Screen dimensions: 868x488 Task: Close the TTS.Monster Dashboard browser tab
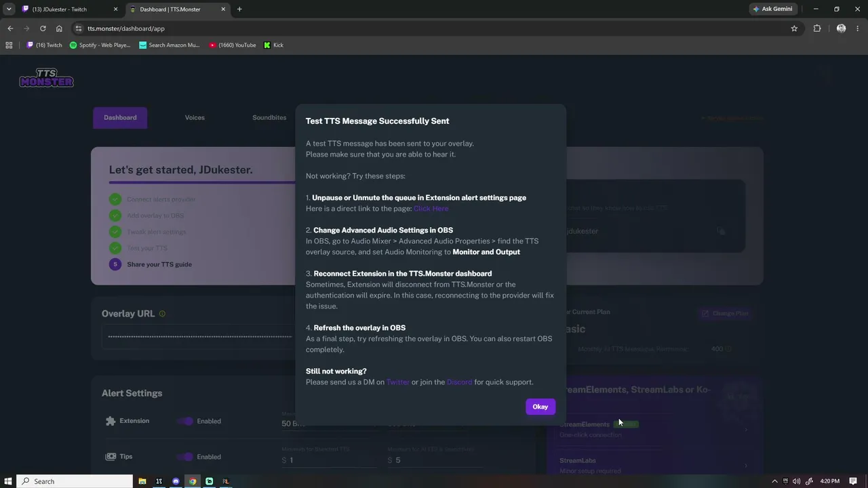(x=223, y=9)
